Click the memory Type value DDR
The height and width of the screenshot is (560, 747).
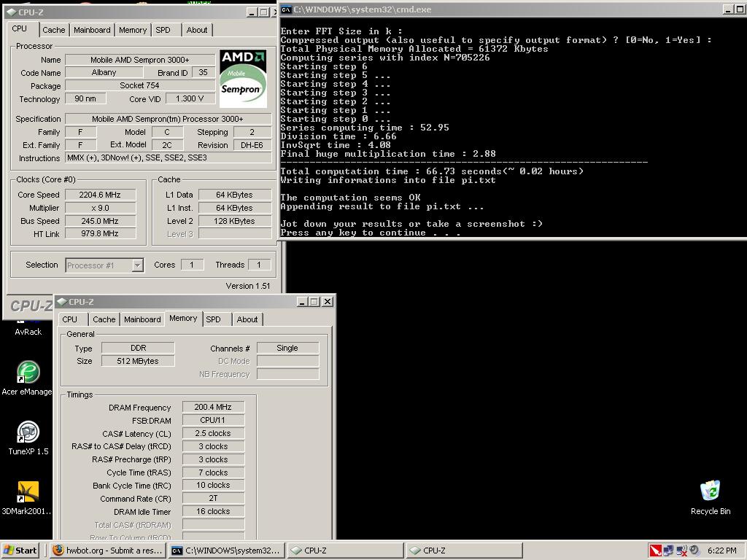click(138, 348)
